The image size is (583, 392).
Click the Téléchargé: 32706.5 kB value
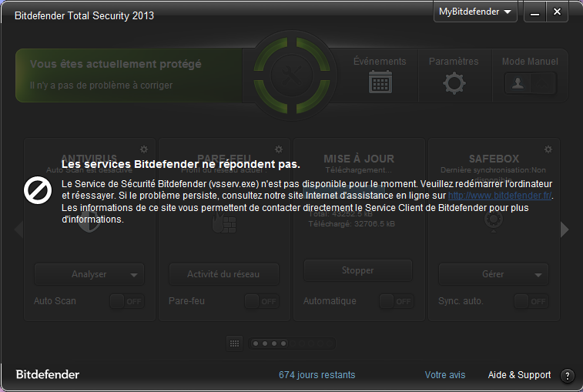pyautogui.click(x=352, y=224)
